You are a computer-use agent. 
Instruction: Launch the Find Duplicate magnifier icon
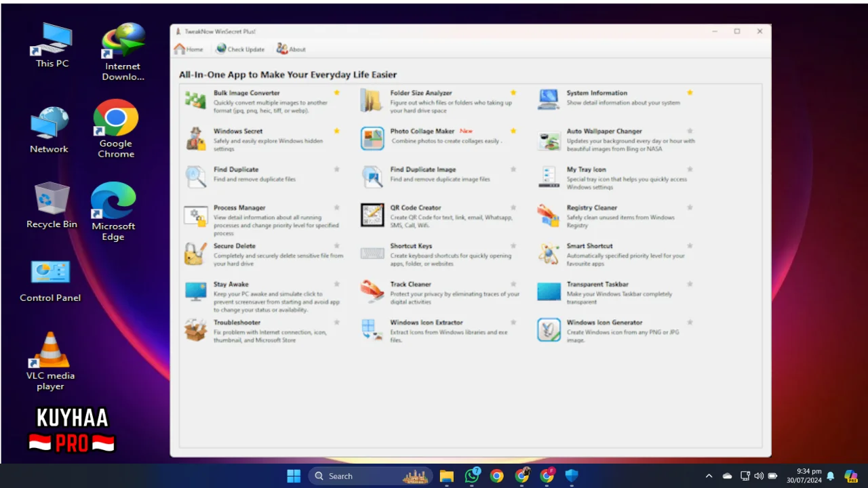coord(195,176)
